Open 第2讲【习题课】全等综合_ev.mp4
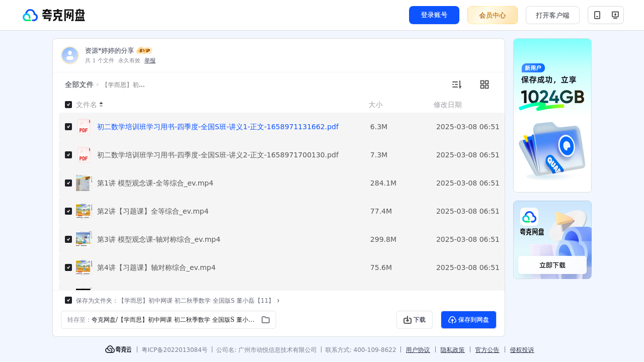 (153, 211)
